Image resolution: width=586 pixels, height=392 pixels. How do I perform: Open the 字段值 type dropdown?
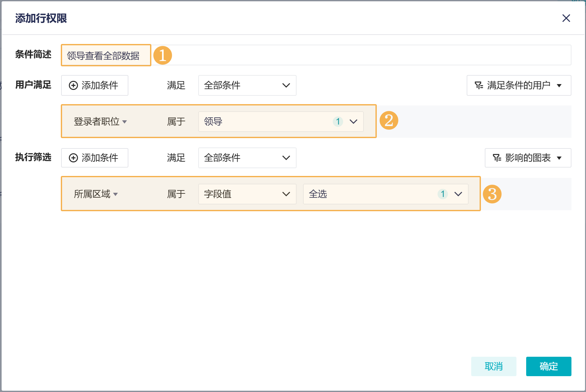coord(247,194)
